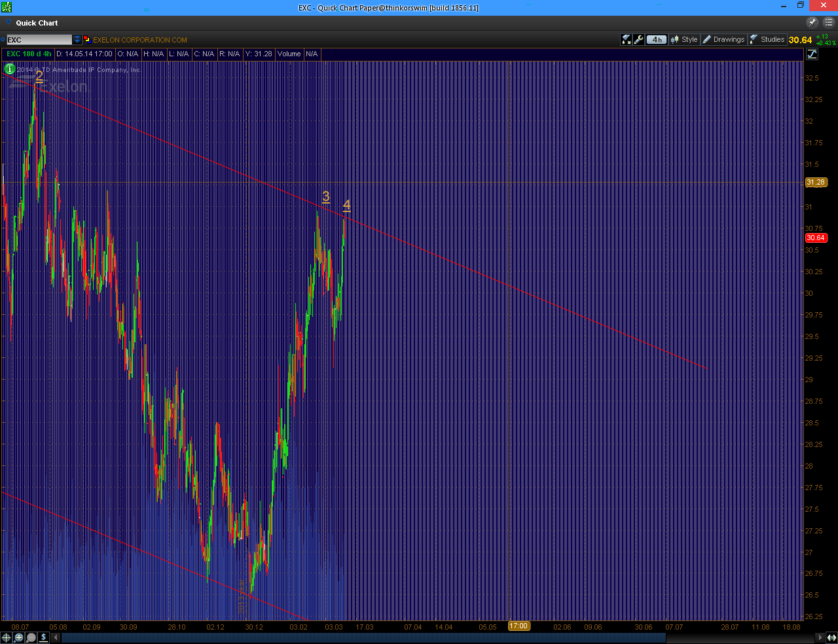Click the pin gadget icon
Viewport: 838px width, 644px height.
pos(812,22)
